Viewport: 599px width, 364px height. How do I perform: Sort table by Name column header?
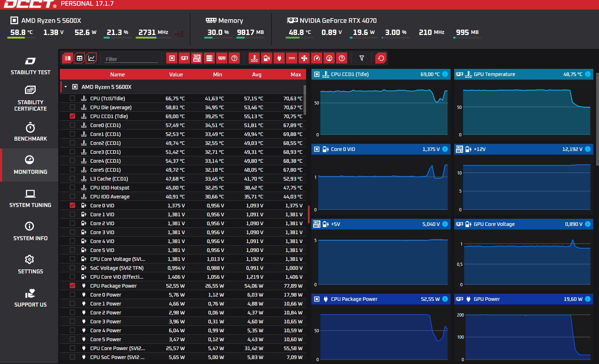tap(117, 75)
